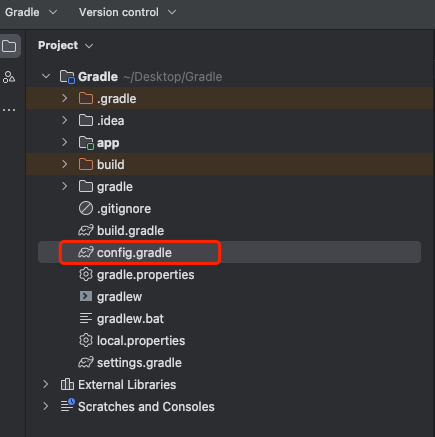Expand the External Libraries node
Viewport: 435px width, 437px height.
46,384
